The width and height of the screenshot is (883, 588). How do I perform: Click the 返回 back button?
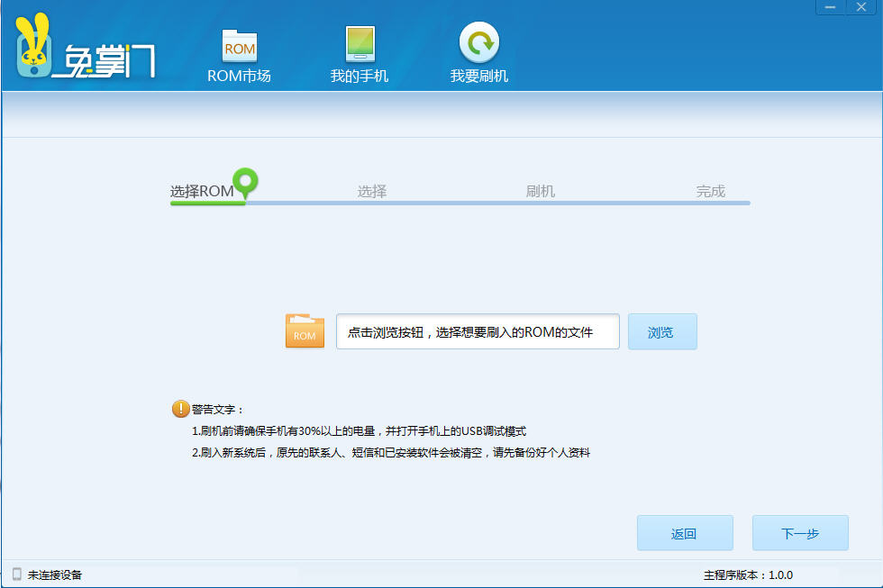(685, 533)
